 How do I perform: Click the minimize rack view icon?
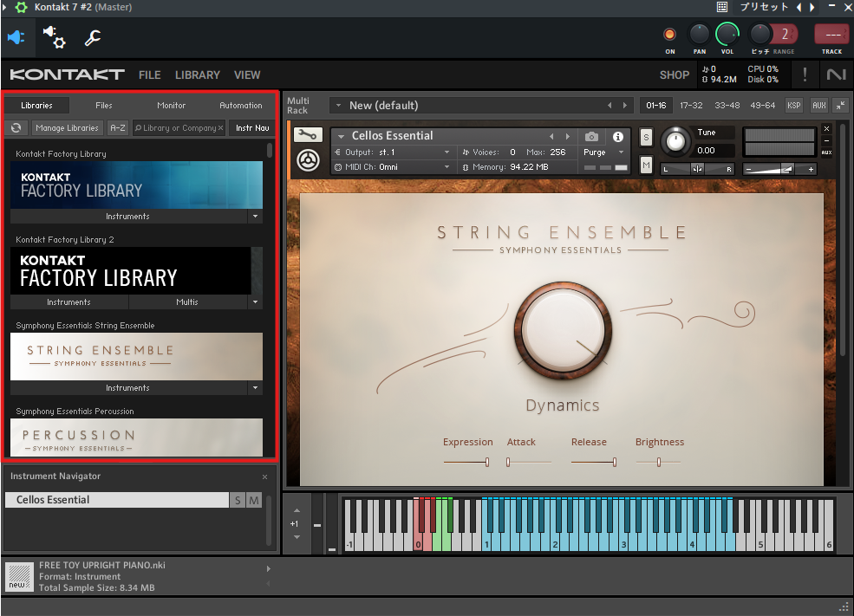[x=841, y=106]
